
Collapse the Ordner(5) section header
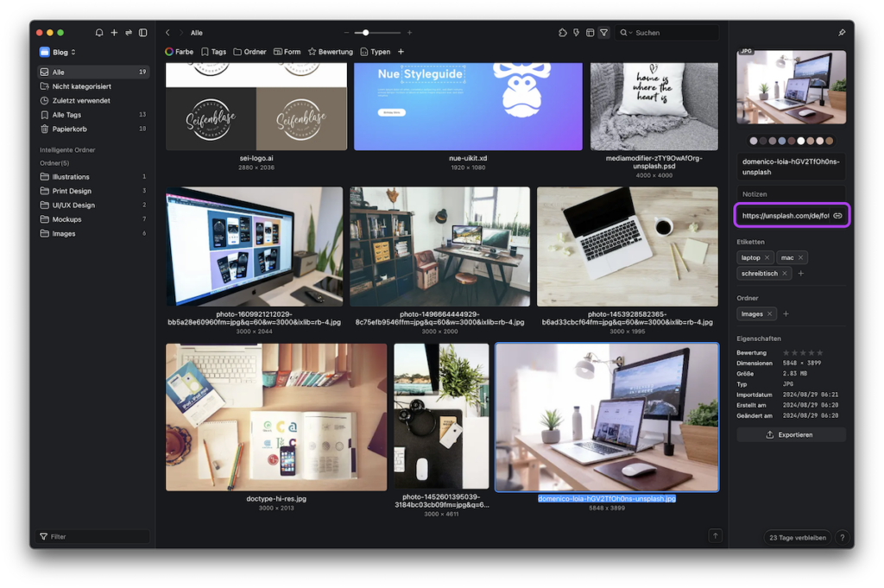point(54,163)
